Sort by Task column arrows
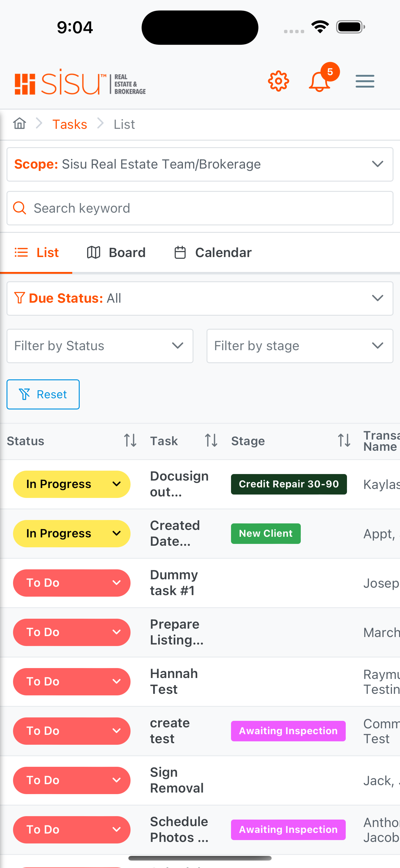The height and width of the screenshot is (868, 400). [x=211, y=441]
